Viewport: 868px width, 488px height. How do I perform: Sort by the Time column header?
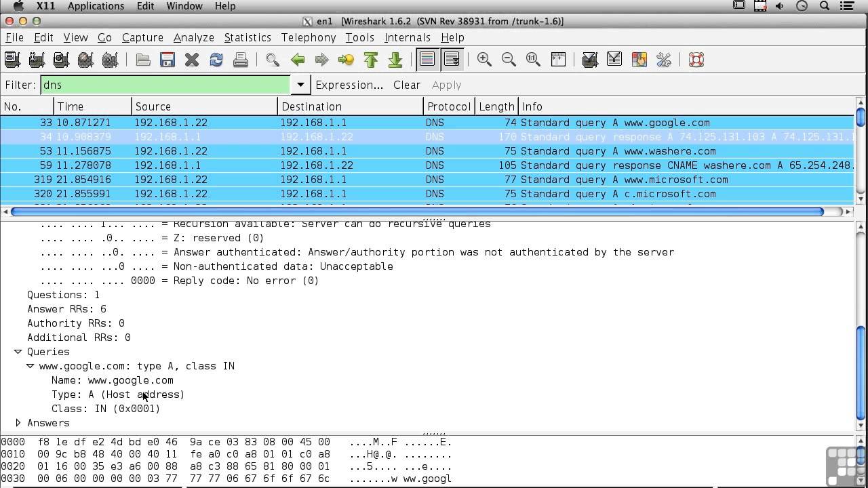(93, 106)
